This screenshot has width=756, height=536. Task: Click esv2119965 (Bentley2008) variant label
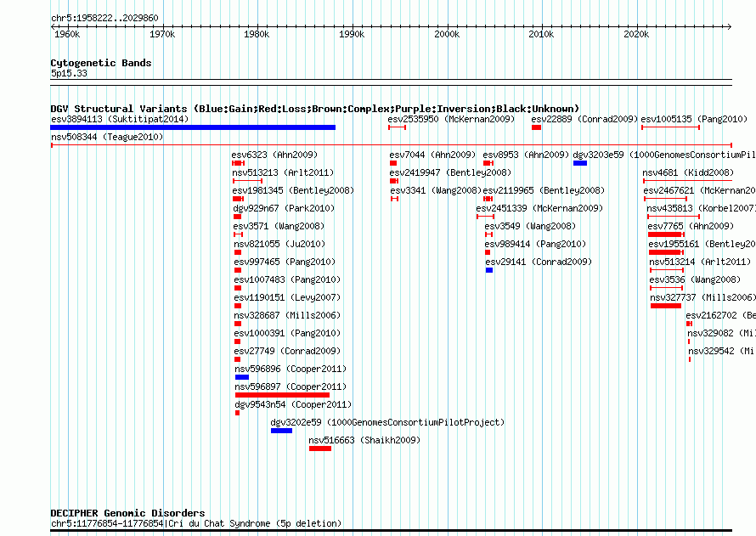[544, 190]
